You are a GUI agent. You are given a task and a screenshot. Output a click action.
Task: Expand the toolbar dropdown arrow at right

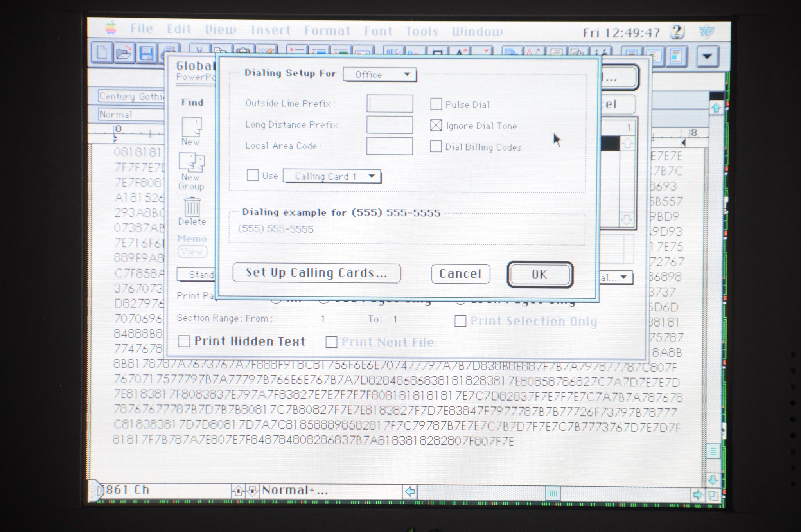pos(707,56)
